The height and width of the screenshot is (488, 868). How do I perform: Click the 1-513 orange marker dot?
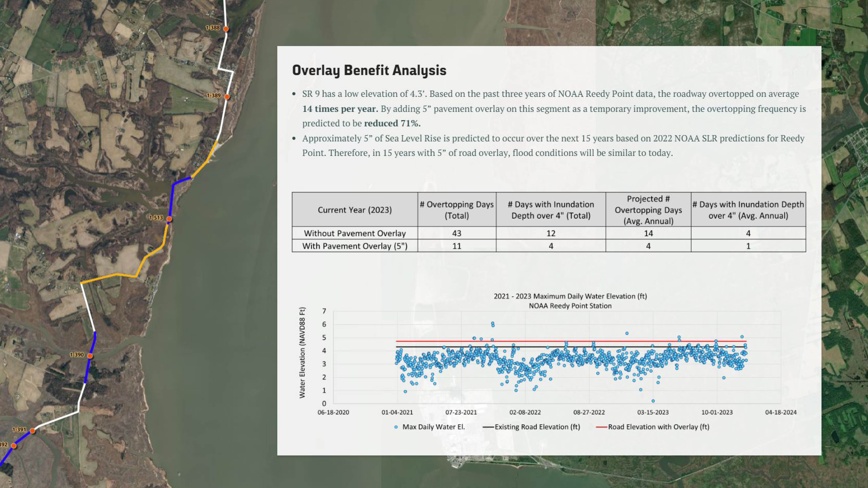tap(169, 219)
